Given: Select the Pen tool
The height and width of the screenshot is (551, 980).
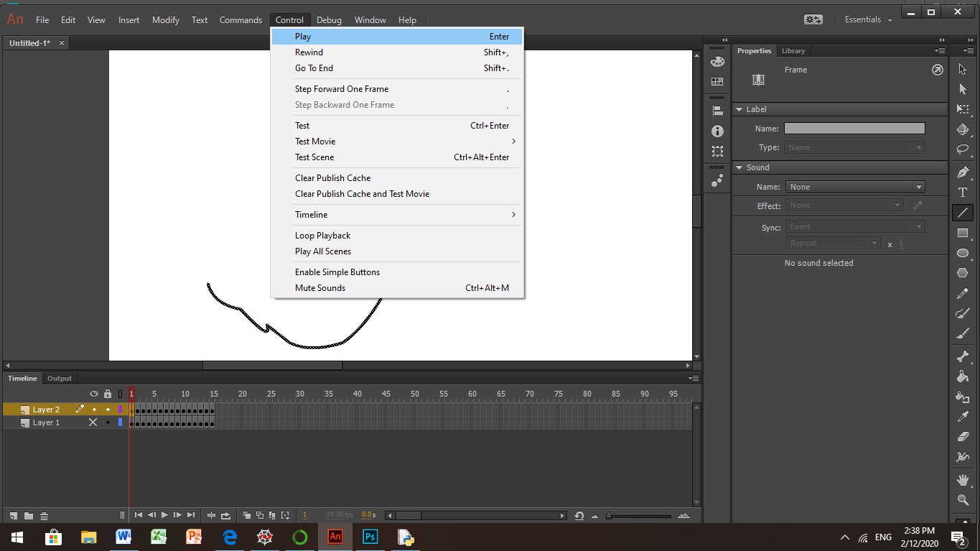Looking at the screenshot, I should (963, 172).
